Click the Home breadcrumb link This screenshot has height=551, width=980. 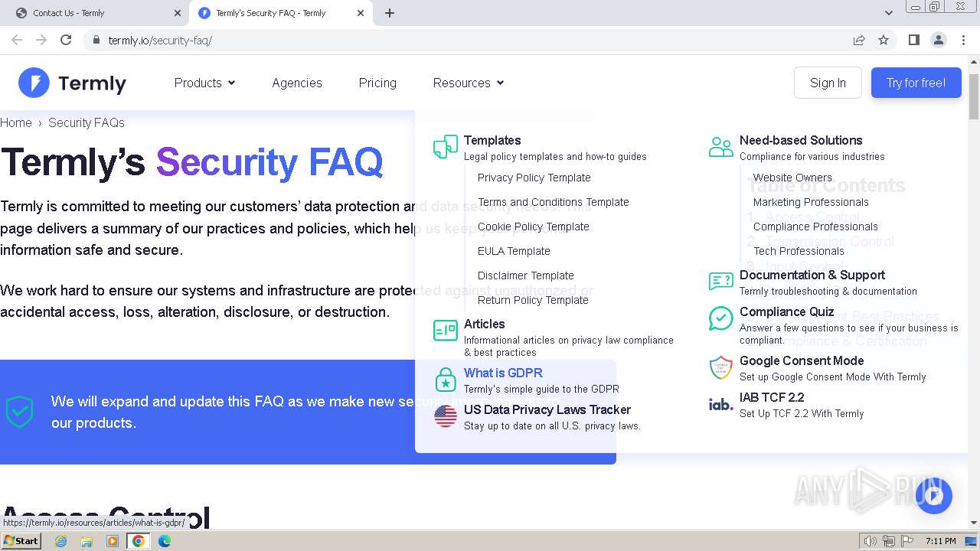point(16,122)
